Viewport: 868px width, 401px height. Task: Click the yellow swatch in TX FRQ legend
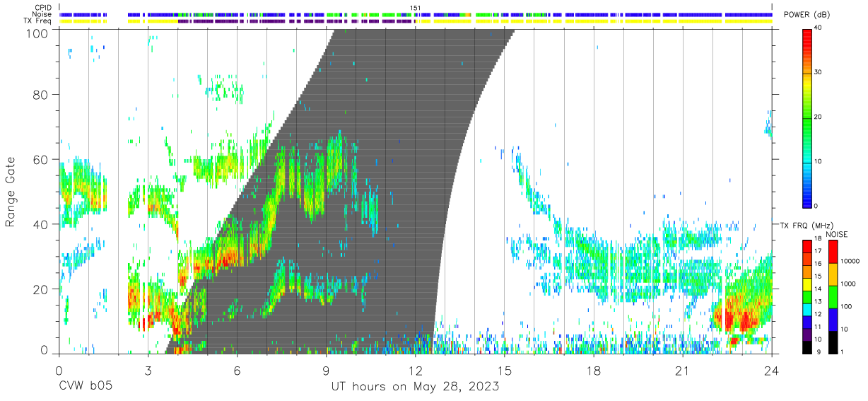807,284
